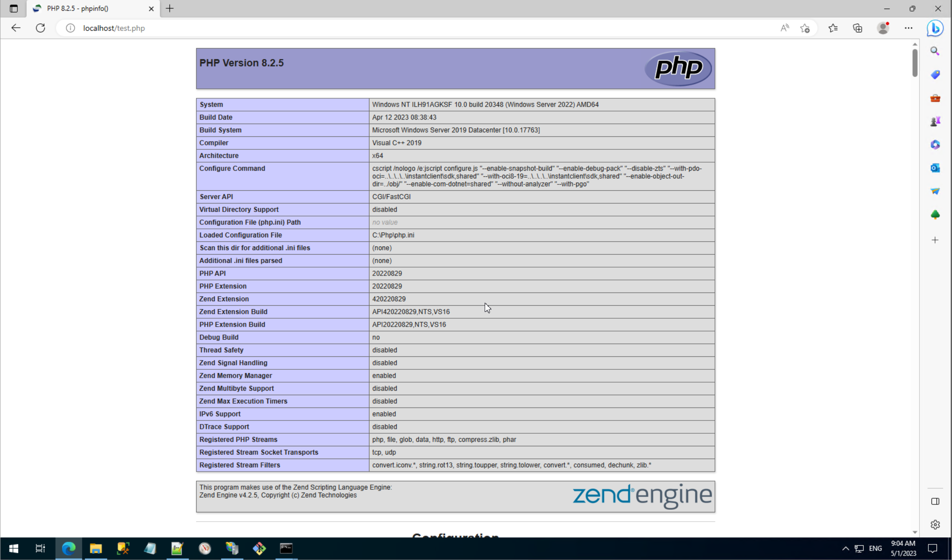Click the user profile avatar icon
This screenshot has height=560, width=952.
[x=883, y=28]
